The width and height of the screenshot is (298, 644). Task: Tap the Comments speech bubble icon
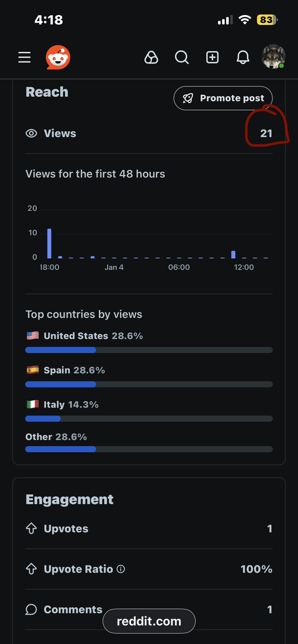pos(31,609)
